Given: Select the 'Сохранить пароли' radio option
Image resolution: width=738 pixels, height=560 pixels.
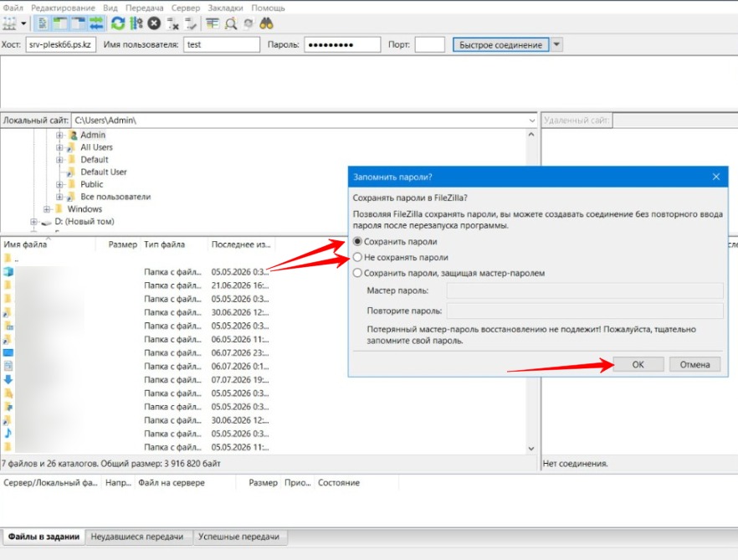Looking at the screenshot, I should coord(357,242).
